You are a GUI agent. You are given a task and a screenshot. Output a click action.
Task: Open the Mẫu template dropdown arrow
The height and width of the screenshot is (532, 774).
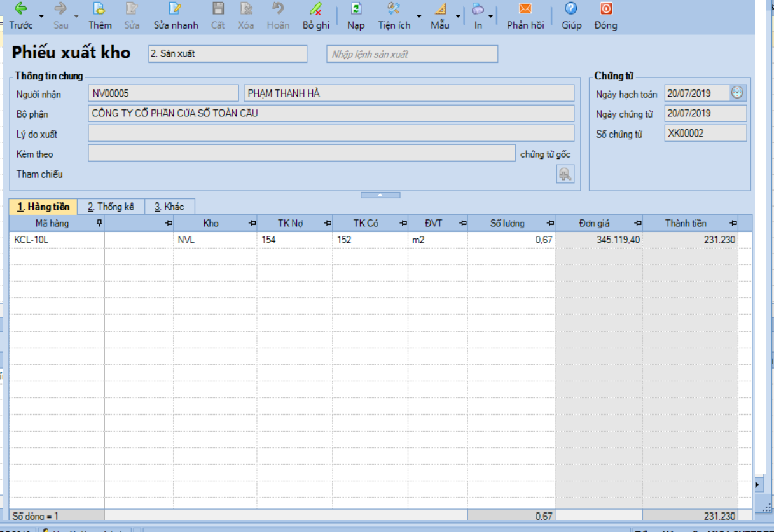tap(458, 15)
